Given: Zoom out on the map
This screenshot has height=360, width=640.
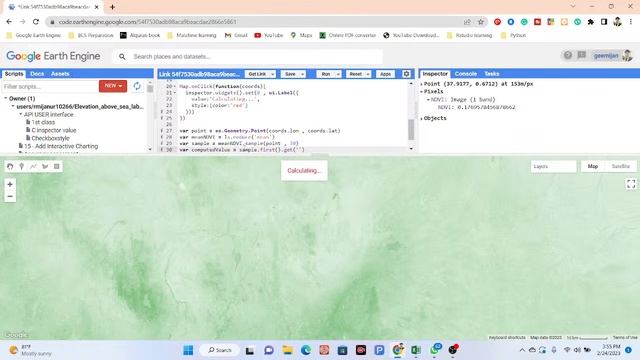Looking at the screenshot, I should point(10,196).
